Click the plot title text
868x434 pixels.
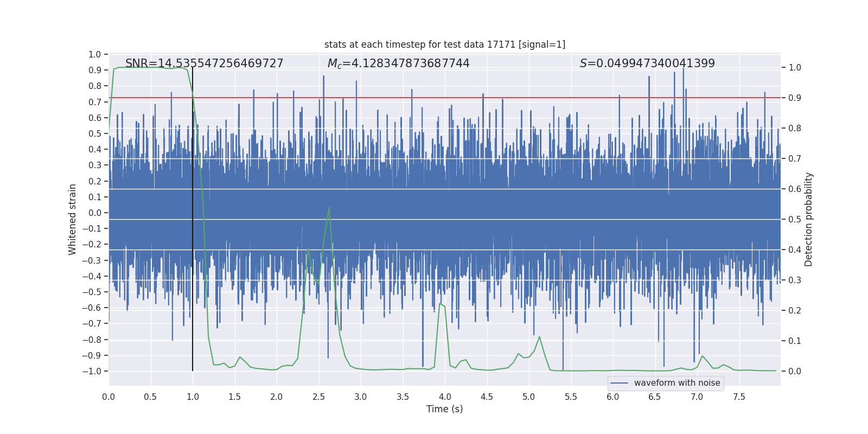(445, 44)
